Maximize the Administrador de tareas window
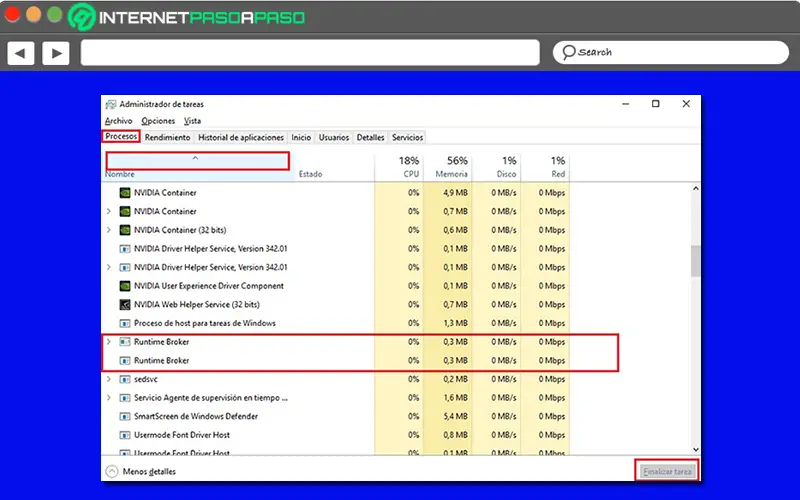This screenshot has width=800, height=500. pyautogui.click(x=656, y=104)
